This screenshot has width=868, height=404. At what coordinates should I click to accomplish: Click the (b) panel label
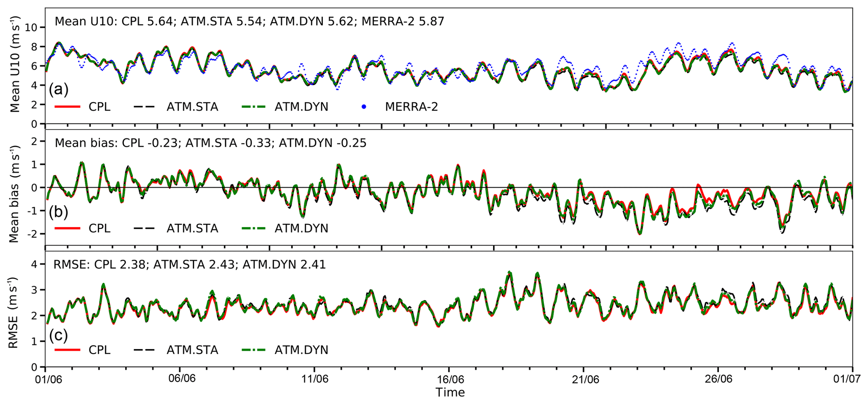click(58, 211)
